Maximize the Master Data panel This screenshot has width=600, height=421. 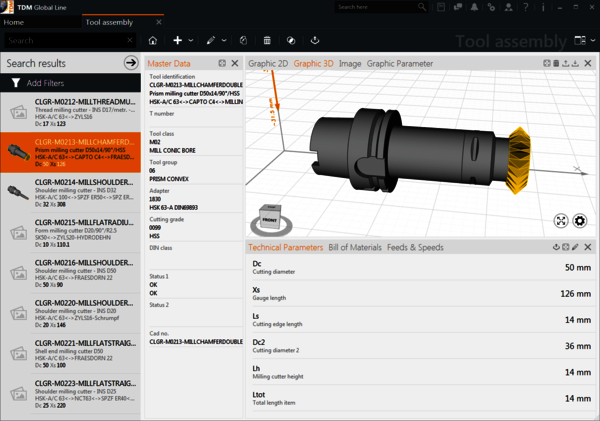tap(222, 63)
